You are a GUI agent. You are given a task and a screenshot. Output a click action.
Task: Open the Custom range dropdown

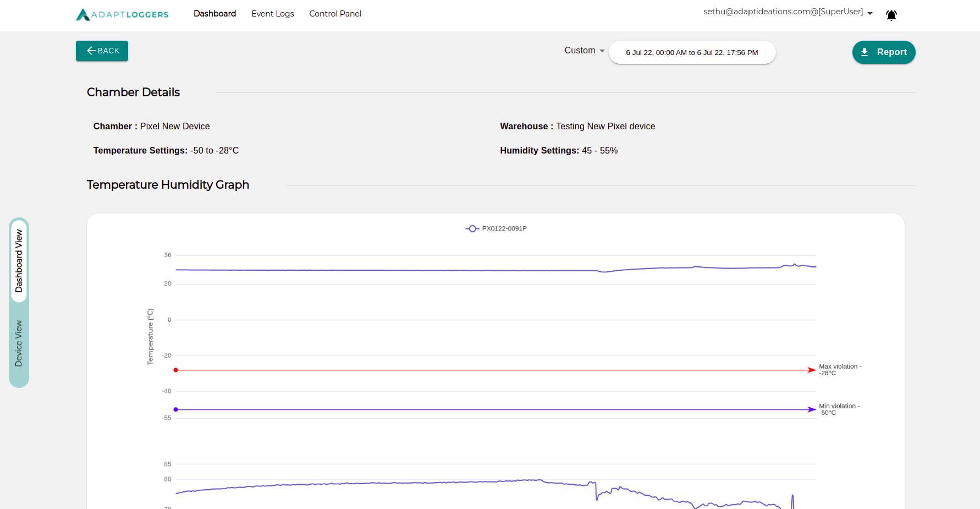(585, 51)
